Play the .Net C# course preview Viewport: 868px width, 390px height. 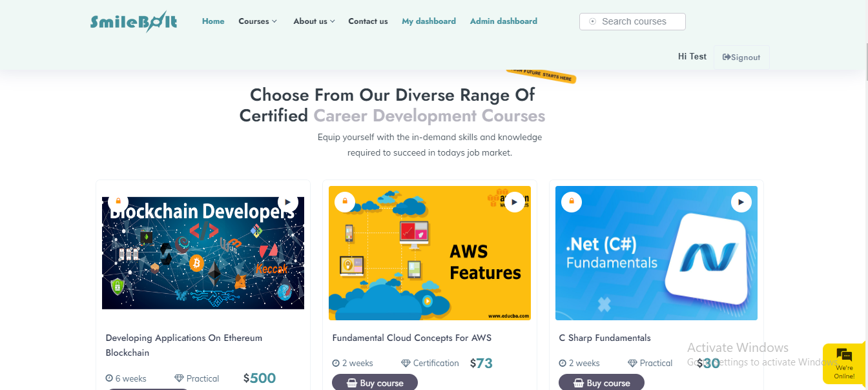(741, 202)
